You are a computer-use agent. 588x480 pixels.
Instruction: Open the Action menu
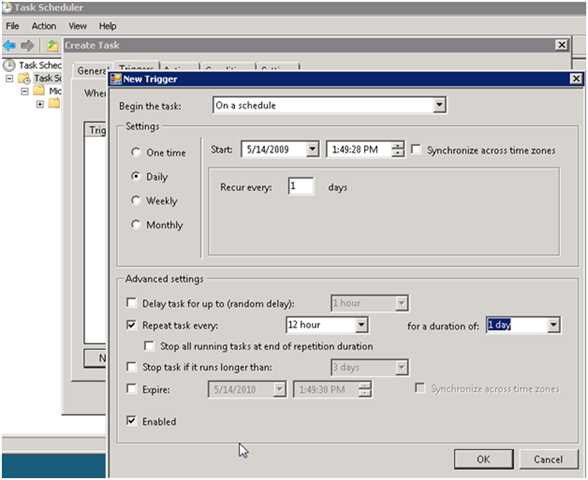click(x=44, y=26)
